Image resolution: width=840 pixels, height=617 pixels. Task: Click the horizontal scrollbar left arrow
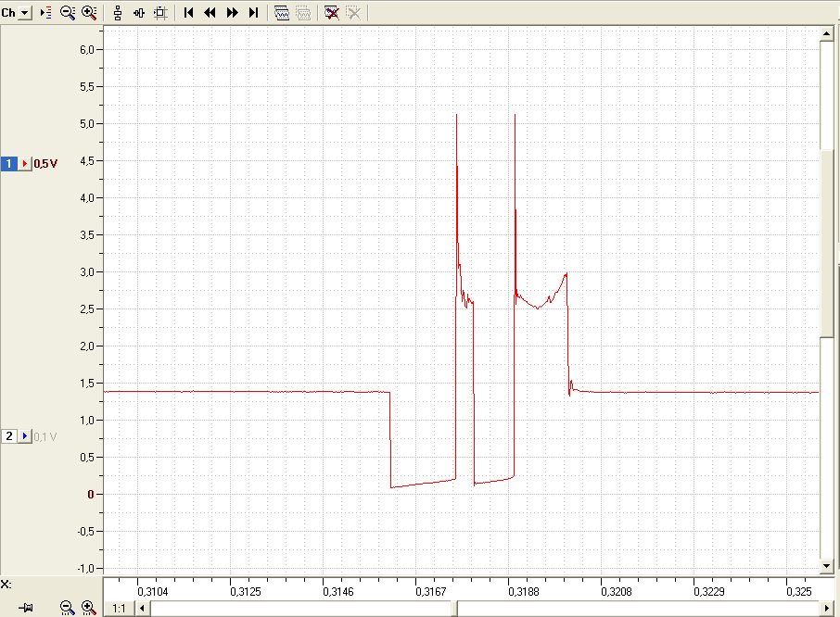pos(142,609)
